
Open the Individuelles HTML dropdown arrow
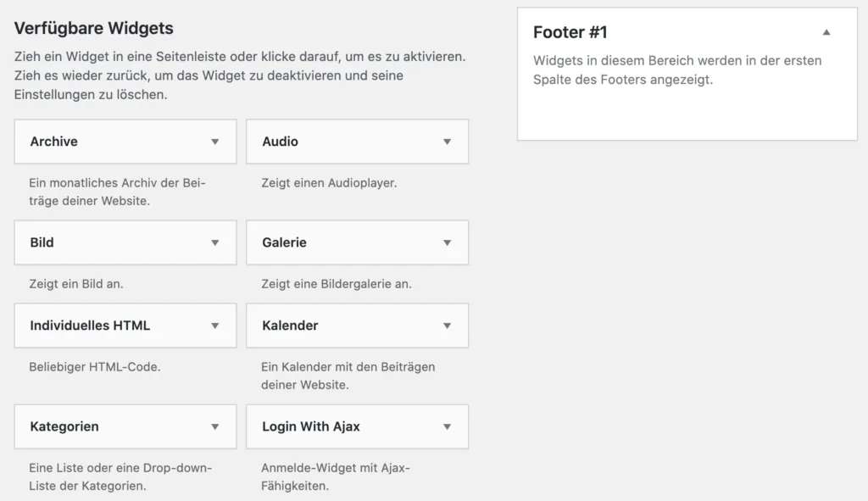click(214, 326)
